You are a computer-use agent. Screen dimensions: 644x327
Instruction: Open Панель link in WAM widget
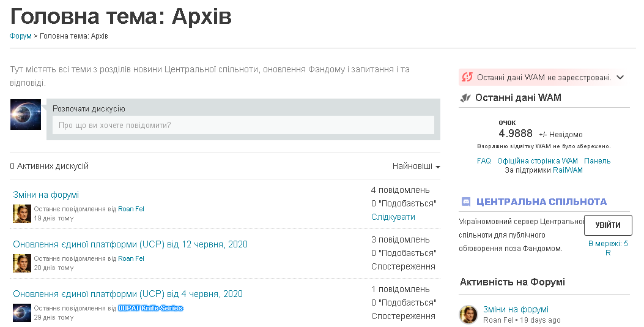[597, 161]
